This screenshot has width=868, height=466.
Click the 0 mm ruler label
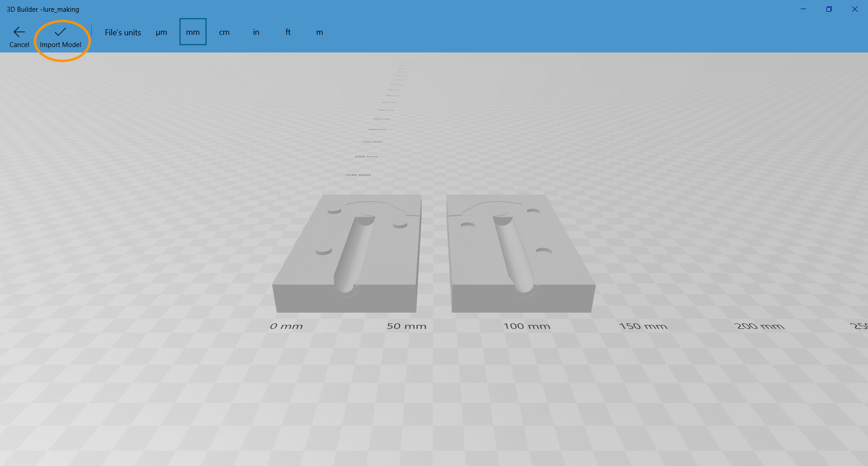click(x=286, y=326)
